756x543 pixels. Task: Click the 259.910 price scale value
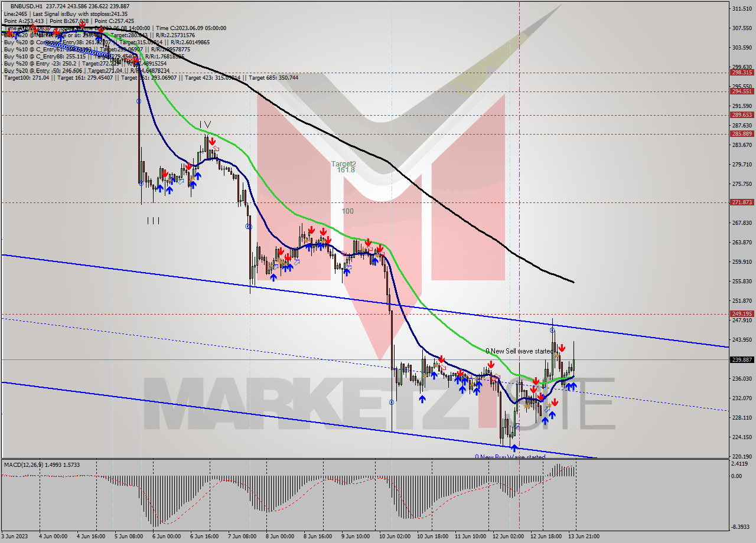pos(741,262)
